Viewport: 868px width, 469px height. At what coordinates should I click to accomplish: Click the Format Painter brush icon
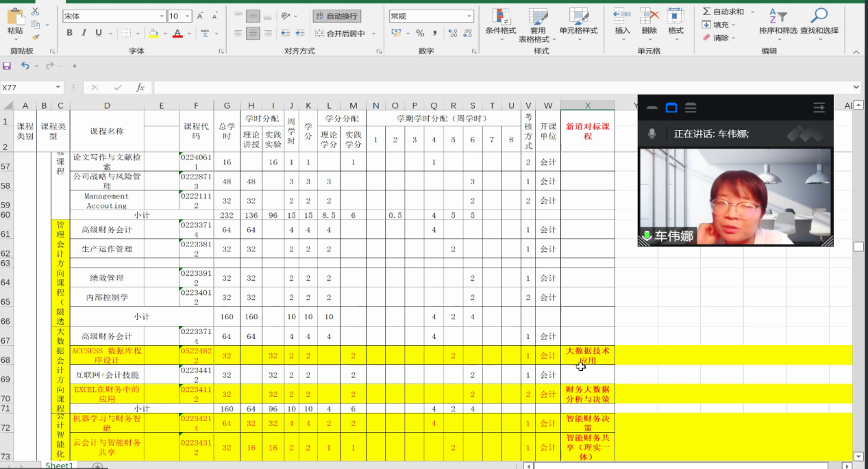36,38
